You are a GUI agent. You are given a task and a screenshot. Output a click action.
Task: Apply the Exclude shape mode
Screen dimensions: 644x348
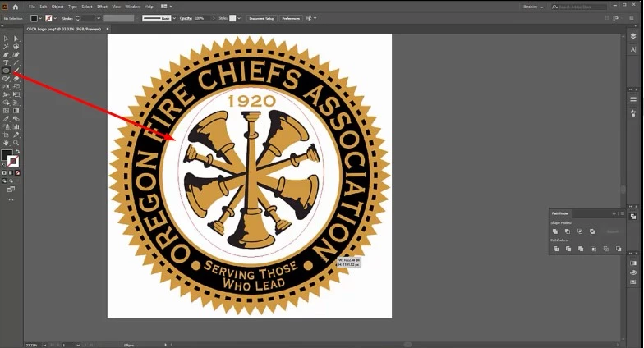(592, 231)
